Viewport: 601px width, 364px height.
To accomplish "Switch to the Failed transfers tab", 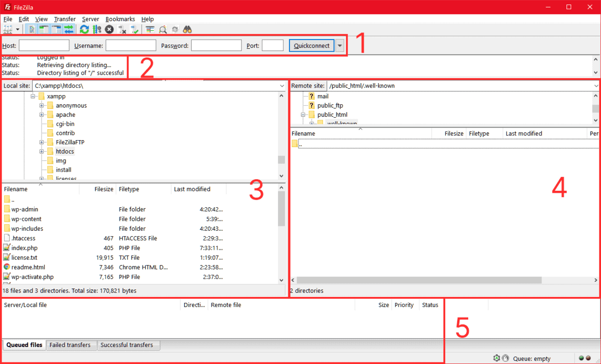I will point(71,345).
